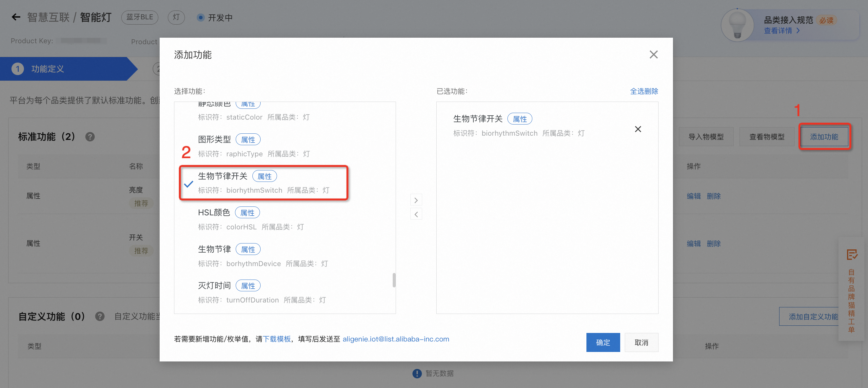Click 编辑 in the 亮度 row
868x388 pixels.
694,196
